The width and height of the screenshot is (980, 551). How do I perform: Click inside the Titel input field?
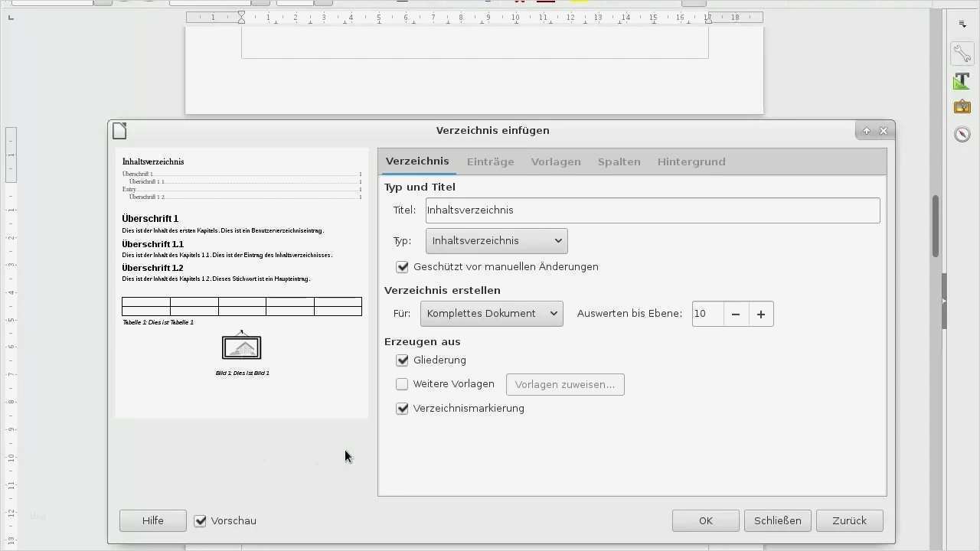pyautogui.click(x=651, y=210)
